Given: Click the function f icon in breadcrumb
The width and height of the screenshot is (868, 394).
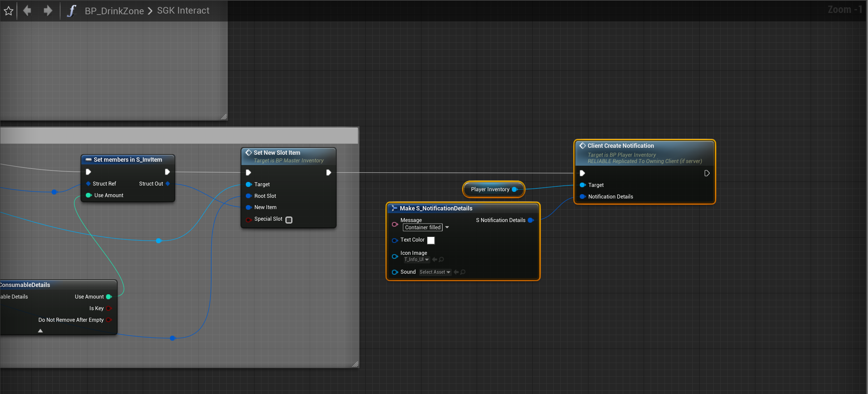Looking at the screenshot, I should (x=71, y=11).
